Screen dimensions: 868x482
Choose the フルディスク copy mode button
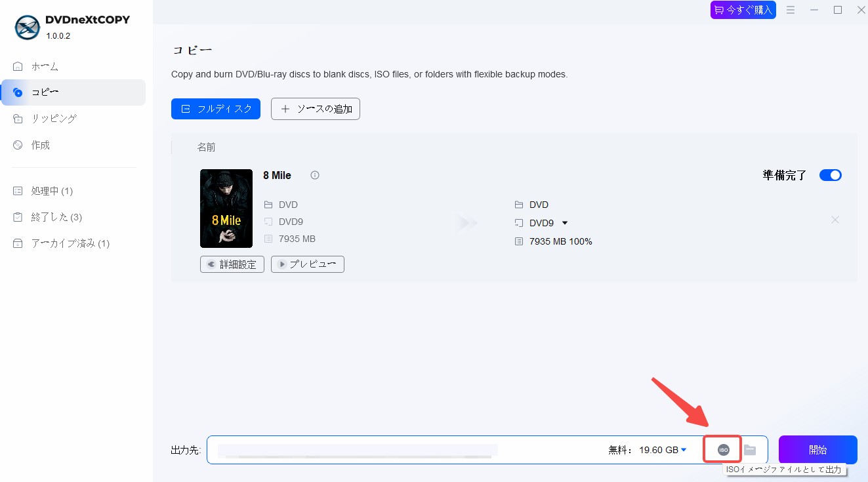click(216, 109)
